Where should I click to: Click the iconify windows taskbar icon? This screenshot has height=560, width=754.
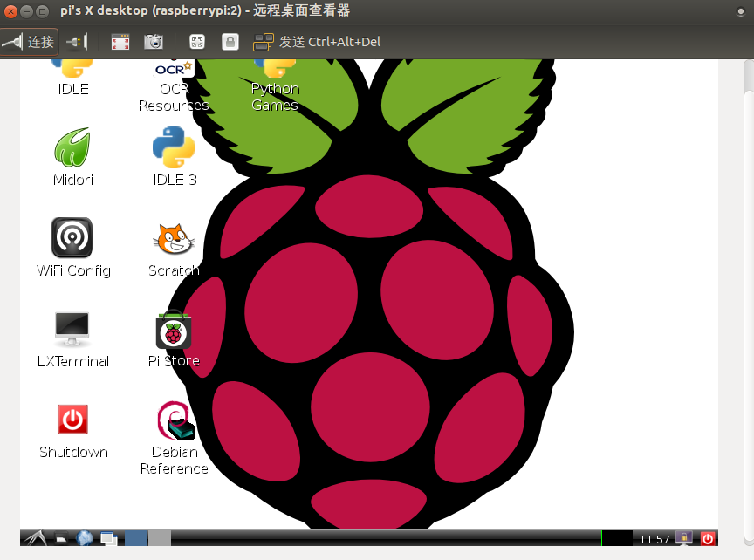pyautogui.click(x=109, y=539)
